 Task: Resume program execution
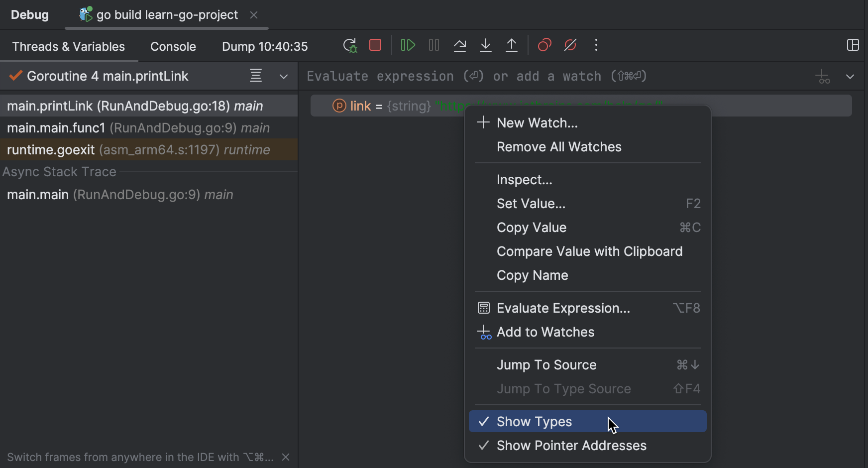(407, 45)
